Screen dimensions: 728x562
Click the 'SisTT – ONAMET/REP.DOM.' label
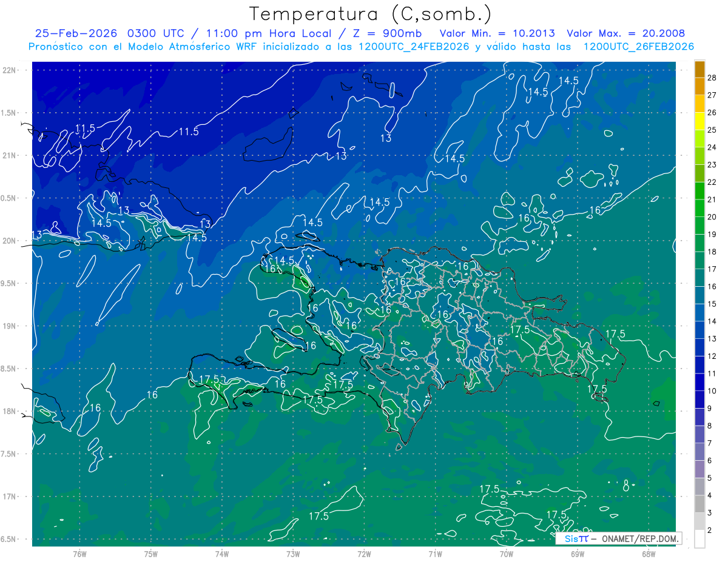[x=619, y=538]
